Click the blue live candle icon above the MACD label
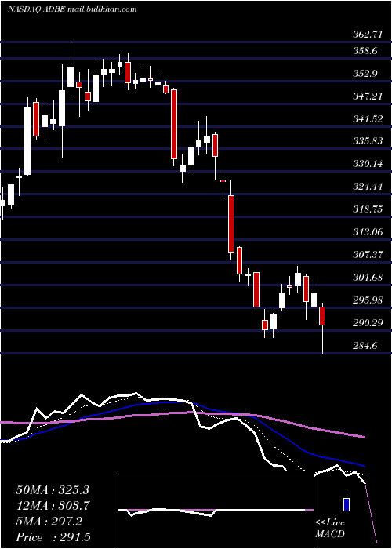The image size is (392, 549). pyautogui.click(x=347, y=504)
